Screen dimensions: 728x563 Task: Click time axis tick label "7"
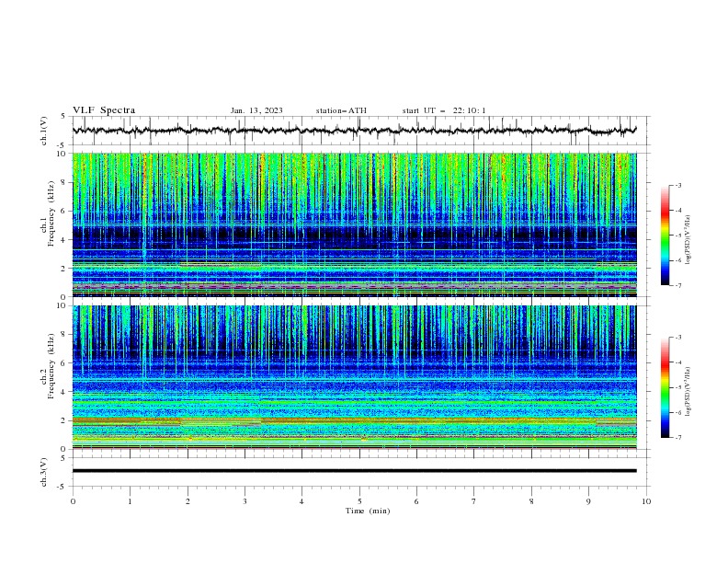coord(474,501)
